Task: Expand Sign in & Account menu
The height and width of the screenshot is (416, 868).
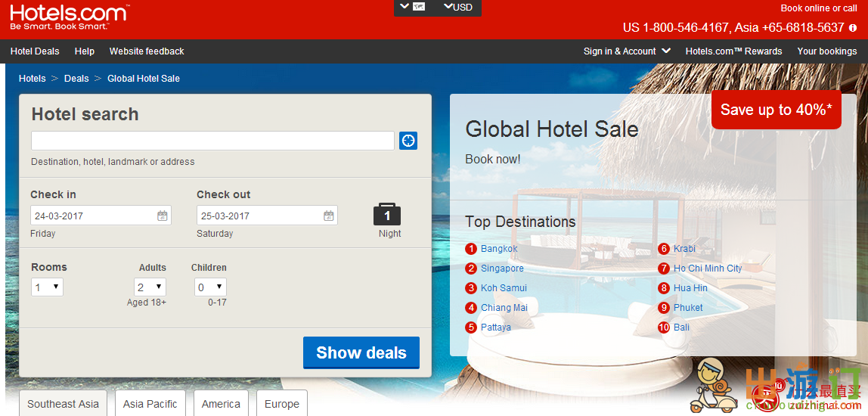Action: tap(628, 51)
